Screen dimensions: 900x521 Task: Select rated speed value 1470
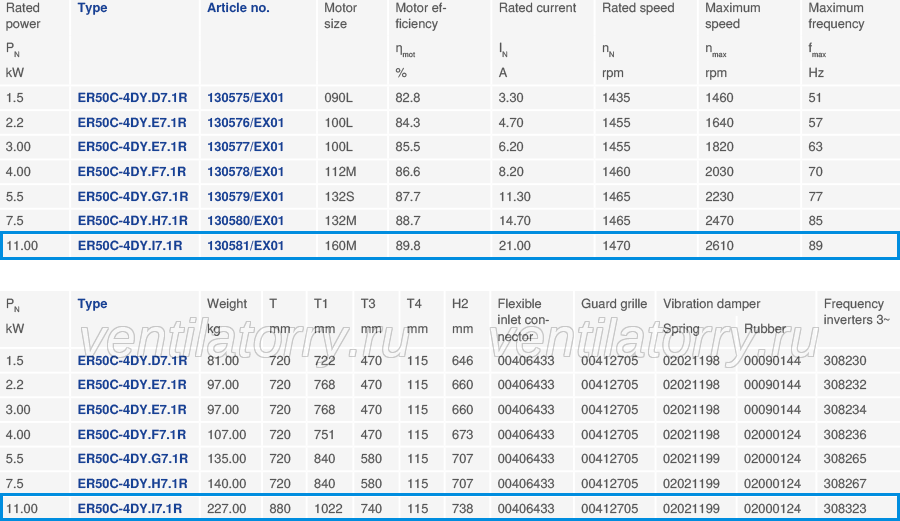tap(616, 246)
